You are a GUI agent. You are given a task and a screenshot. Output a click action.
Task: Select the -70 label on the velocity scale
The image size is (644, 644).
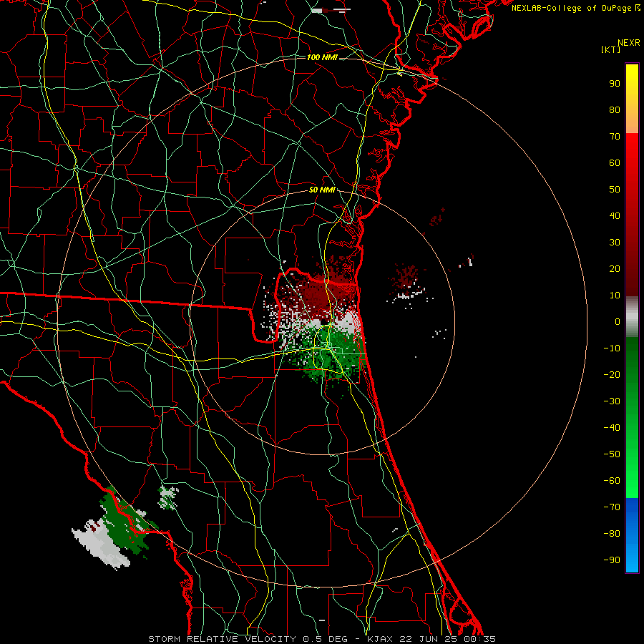612,507
